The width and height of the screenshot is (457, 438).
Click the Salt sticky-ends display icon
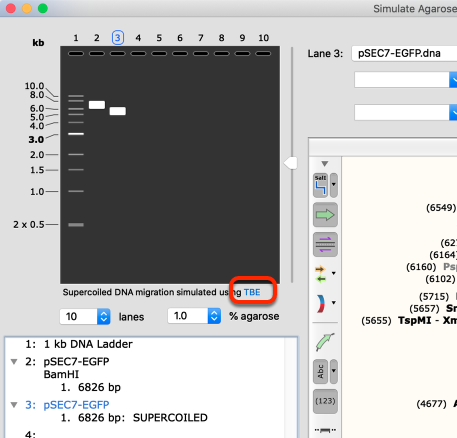tap(320, 185)
